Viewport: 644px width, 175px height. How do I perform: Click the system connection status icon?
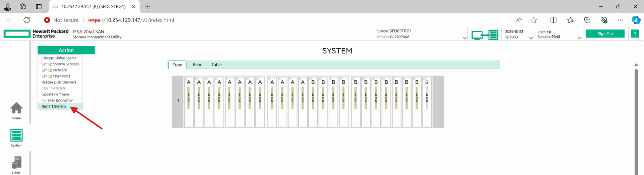tap(484, 35)
